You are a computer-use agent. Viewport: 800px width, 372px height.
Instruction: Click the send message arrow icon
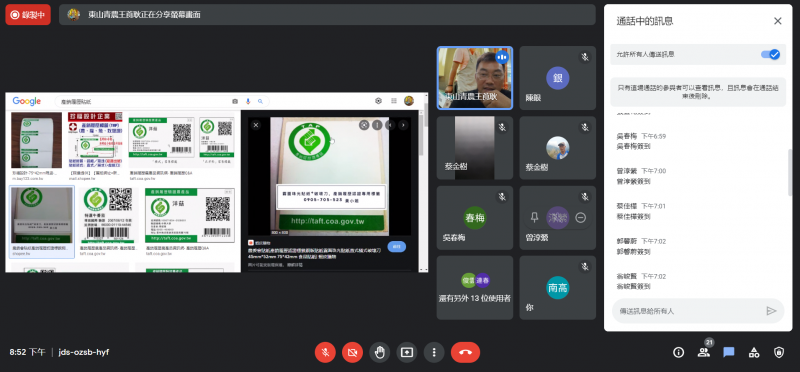[771, 311]
